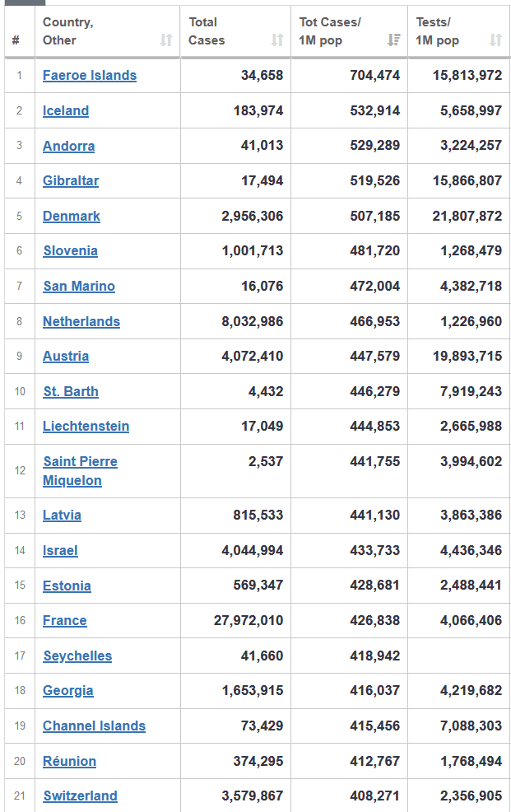Open Saint Pierre Miquelon link

[80, 471]
